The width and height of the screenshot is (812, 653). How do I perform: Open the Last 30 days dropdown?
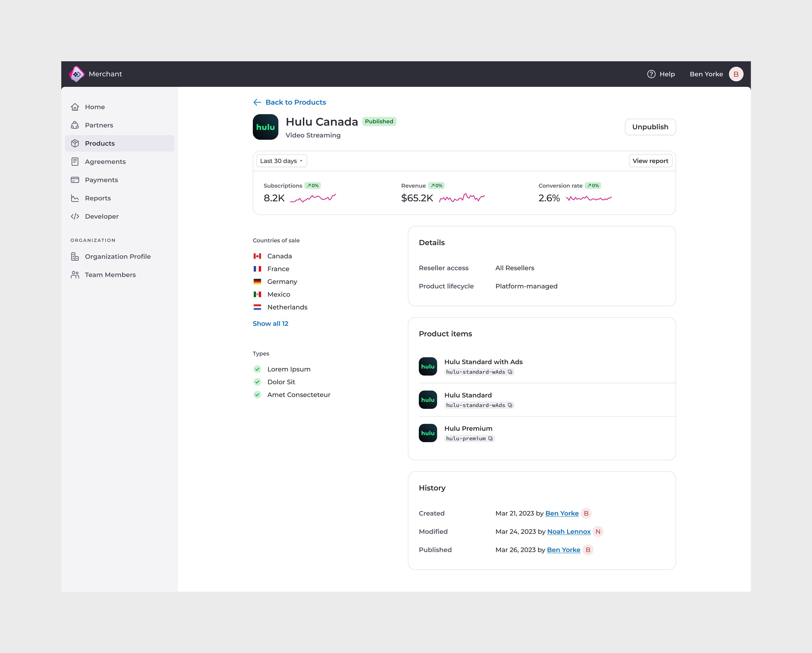pos(281,161)
